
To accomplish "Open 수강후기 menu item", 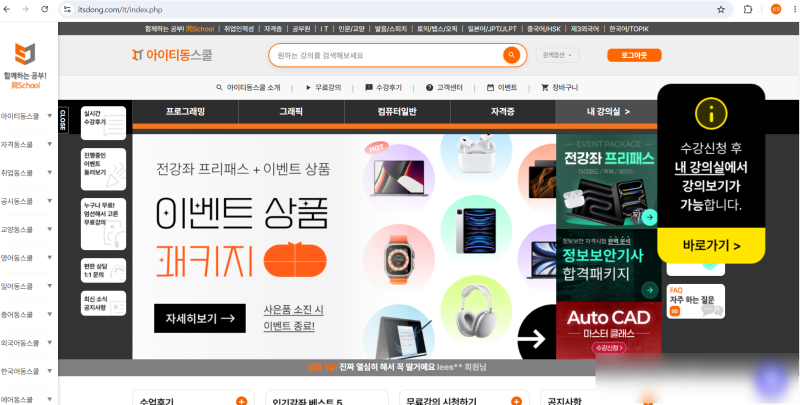I will pos(384,88).
